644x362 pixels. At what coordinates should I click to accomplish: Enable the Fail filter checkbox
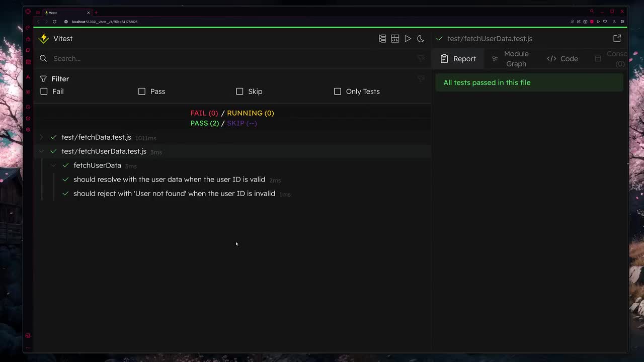click(44, 92)
